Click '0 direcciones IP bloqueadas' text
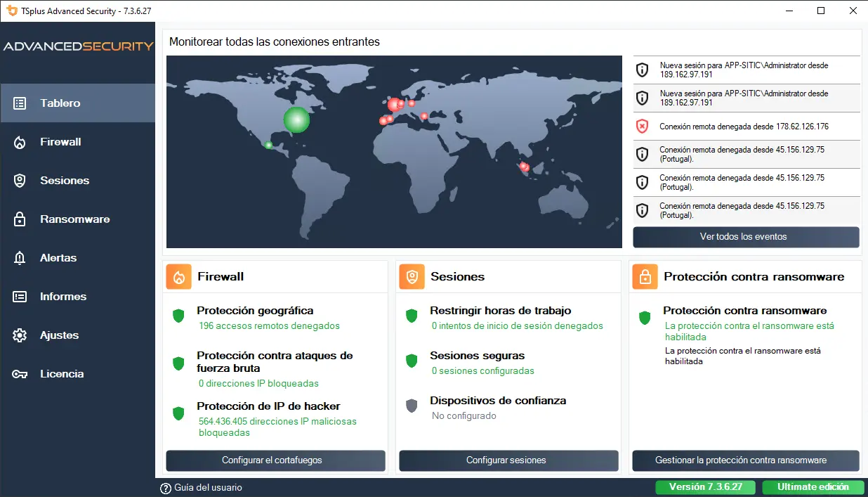The width and height of the screenshot is (868, 497). pyautogui.click(x=258, y=384)
